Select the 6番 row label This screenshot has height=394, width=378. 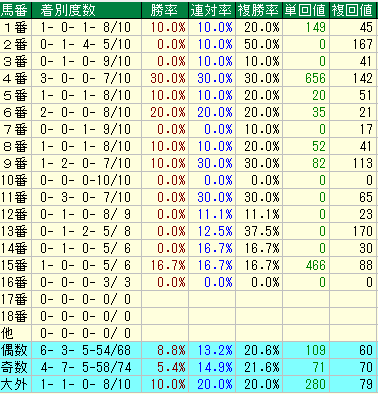(15, 112)
